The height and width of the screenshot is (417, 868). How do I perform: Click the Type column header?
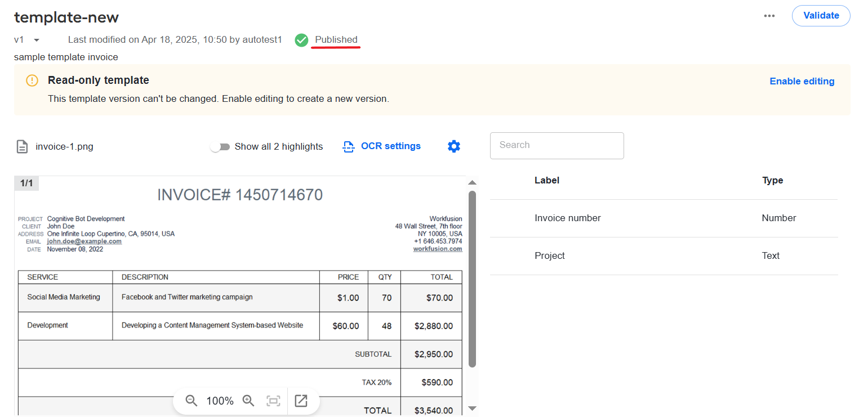[772, 181]
